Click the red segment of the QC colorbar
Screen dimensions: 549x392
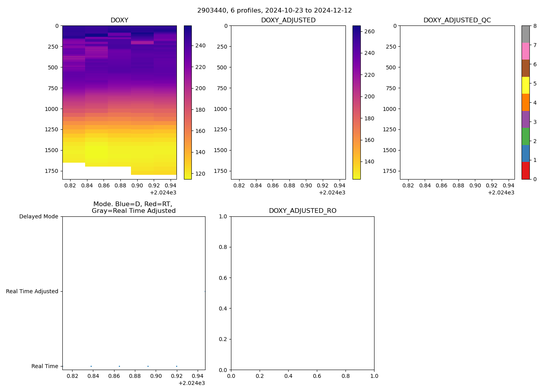tap(525, 171)
